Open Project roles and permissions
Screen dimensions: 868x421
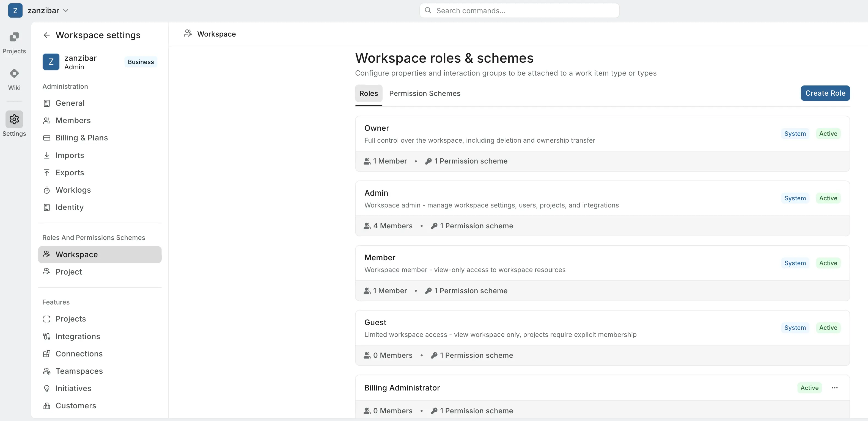tap(68, 272)
